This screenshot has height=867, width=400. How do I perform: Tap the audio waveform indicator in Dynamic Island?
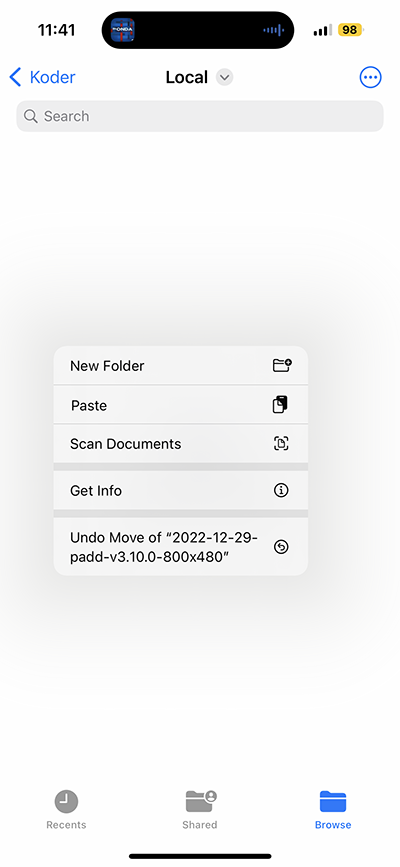[x=273, y=30]
